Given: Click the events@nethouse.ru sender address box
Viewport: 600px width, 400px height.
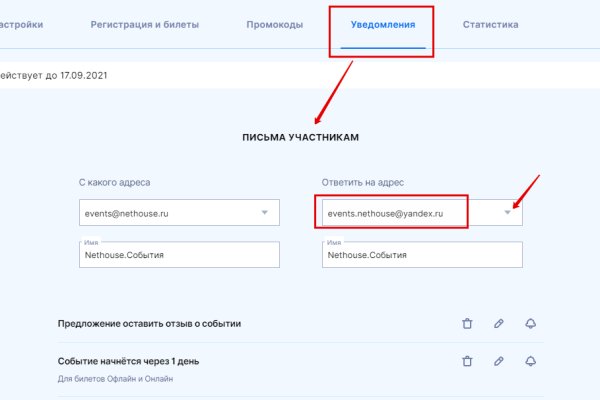Looking at the screenshot, I should click(170, 213).
